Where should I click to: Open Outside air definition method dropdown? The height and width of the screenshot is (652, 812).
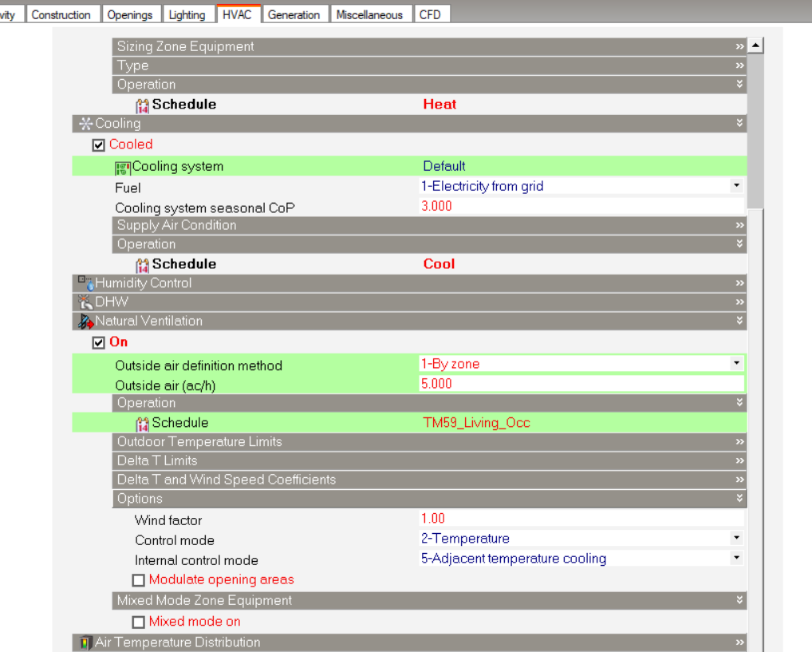click(x=736, y=363)
